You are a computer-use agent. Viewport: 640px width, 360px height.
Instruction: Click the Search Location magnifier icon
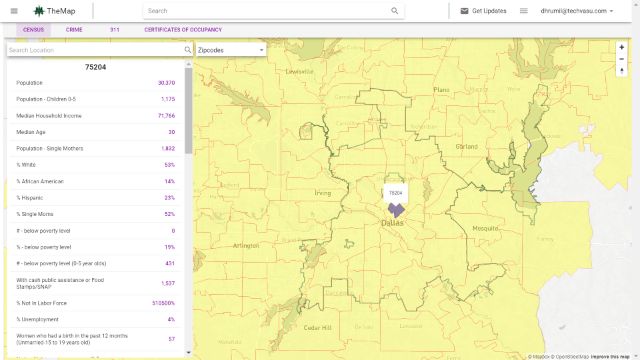point(187,50)
